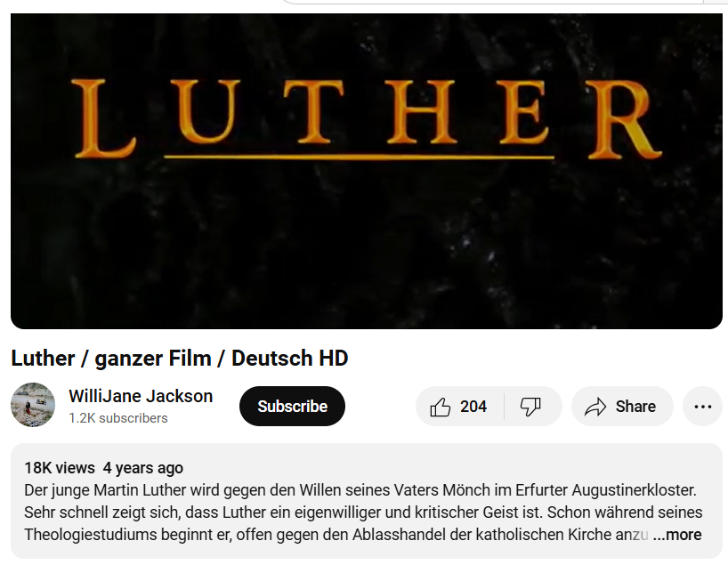Click the 18K views text

coord(60,468)
